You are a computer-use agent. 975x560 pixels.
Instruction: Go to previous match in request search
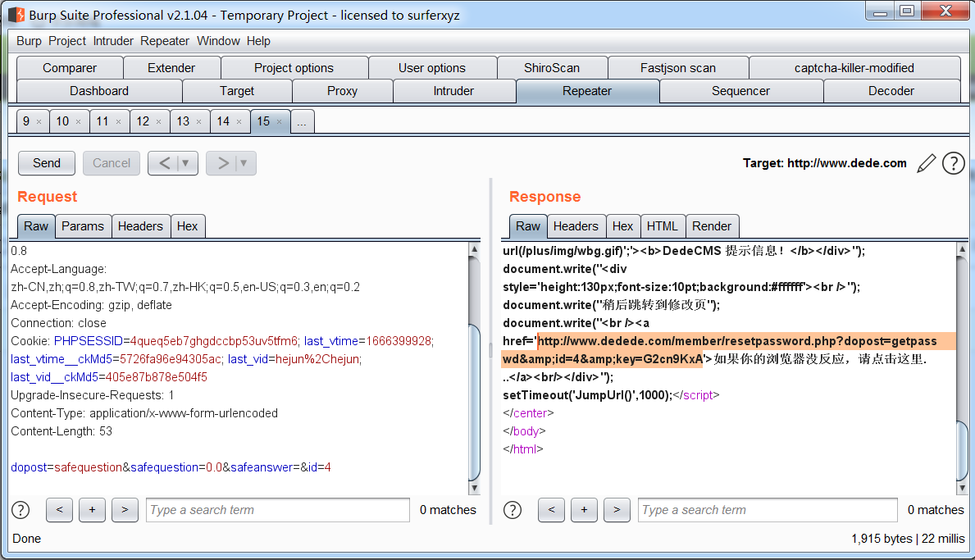click(59, 510)
